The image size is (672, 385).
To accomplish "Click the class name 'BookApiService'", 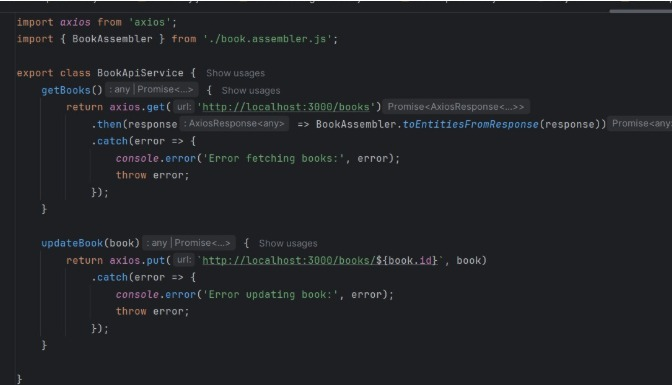I will (x=140, y=73).
